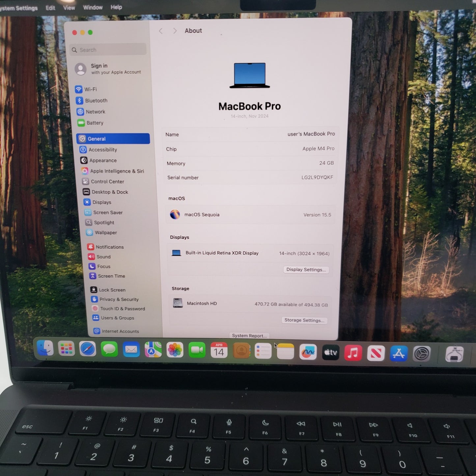
Task: Launch Music app from Dock
Action: click(x=353, y=353)
